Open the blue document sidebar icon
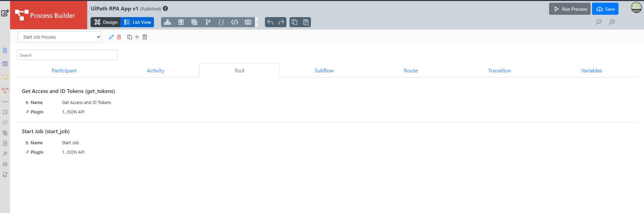The height and width of the screenshot is (213, 644). point(5,50)
